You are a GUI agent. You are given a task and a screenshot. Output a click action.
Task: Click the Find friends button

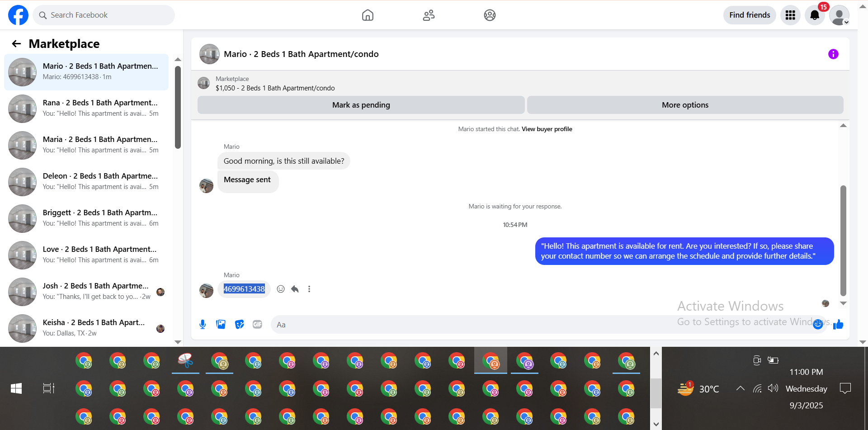(750, 15)
